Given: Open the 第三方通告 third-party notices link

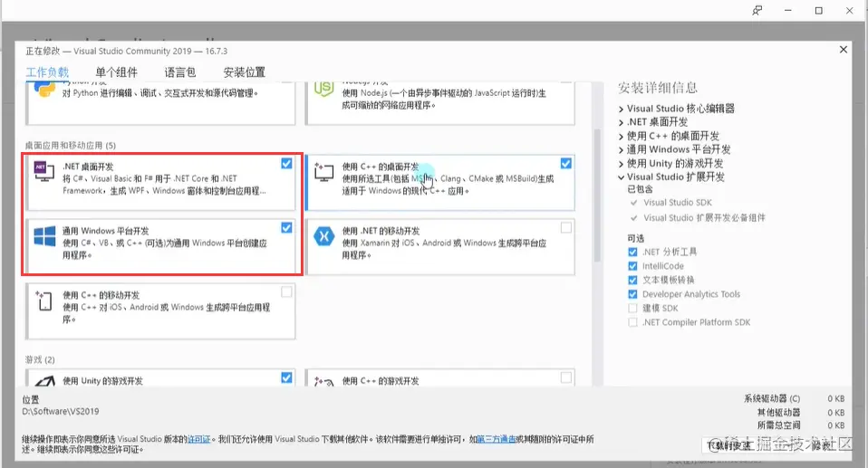Looking at the screenshot, I should pyautogui.click(x=497, y=439).
